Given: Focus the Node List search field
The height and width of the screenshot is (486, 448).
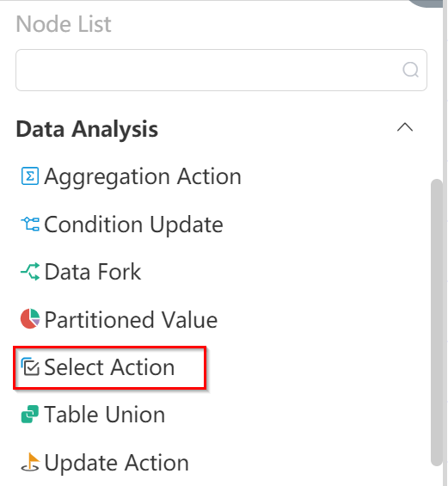Looking at the screenshot, I should tap(221, 70).
